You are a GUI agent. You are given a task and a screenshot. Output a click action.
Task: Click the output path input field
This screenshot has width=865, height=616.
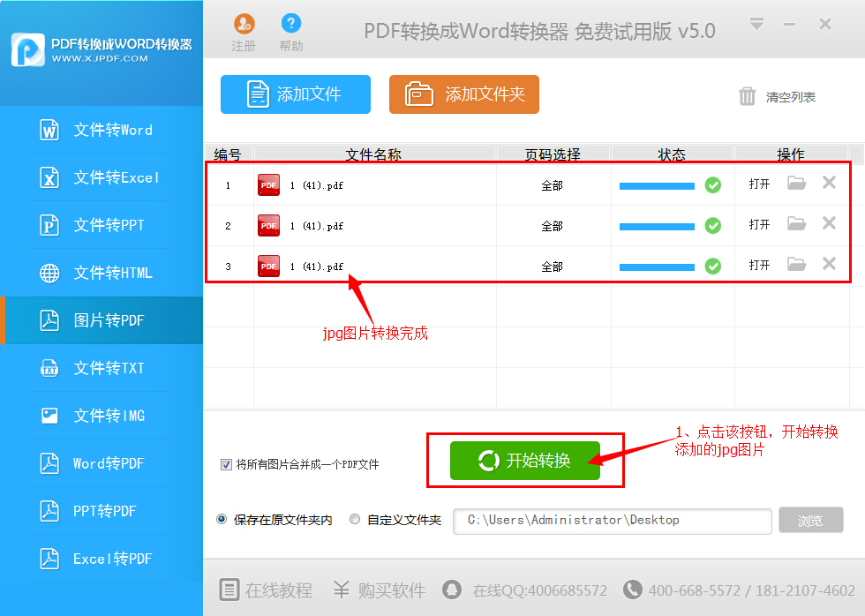[613, 522]
